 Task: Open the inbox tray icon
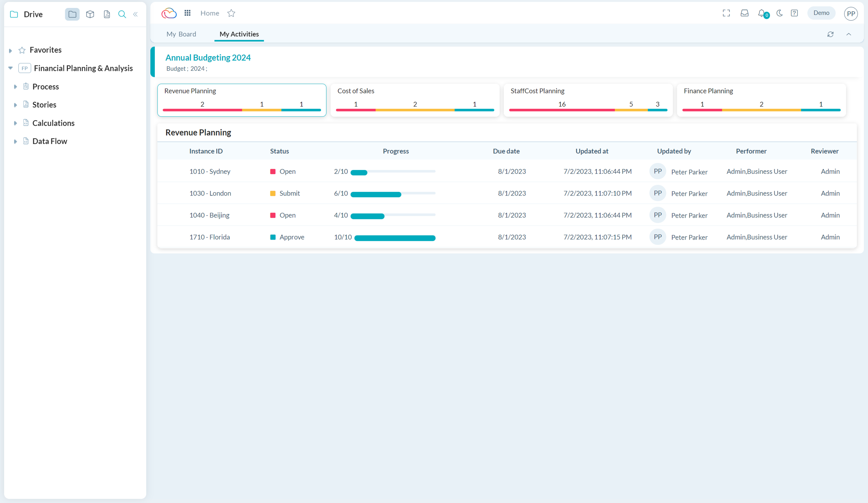coord(744,13)
